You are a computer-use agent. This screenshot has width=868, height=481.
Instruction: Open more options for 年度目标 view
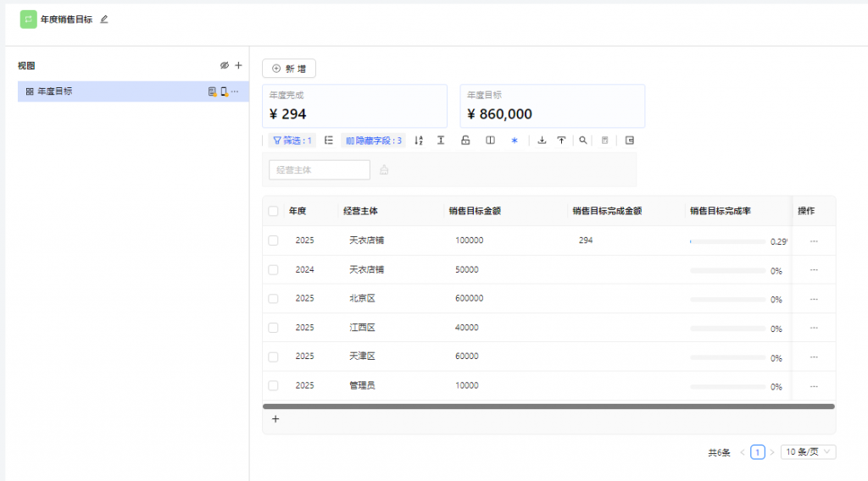tap(235, 91)
